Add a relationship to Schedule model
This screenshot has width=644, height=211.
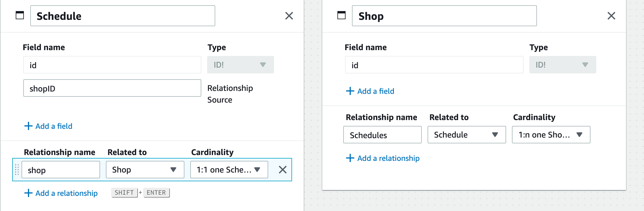click(66, 193)
